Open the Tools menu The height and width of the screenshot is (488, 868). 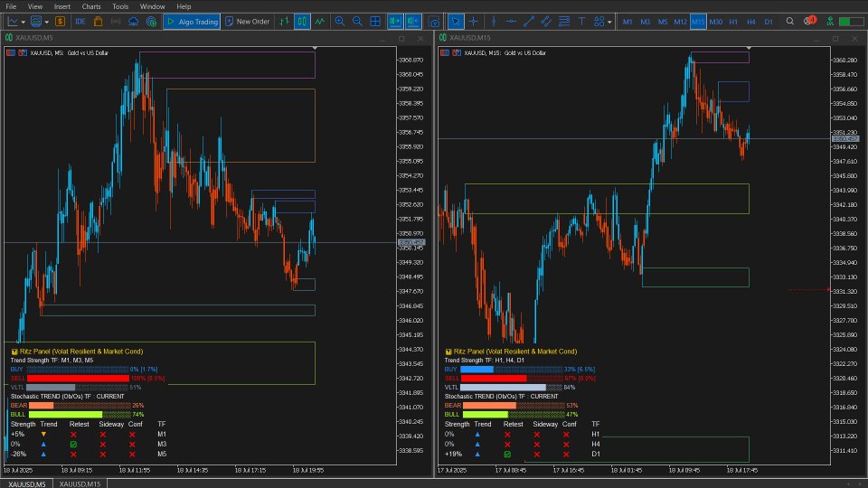point(120,6)
